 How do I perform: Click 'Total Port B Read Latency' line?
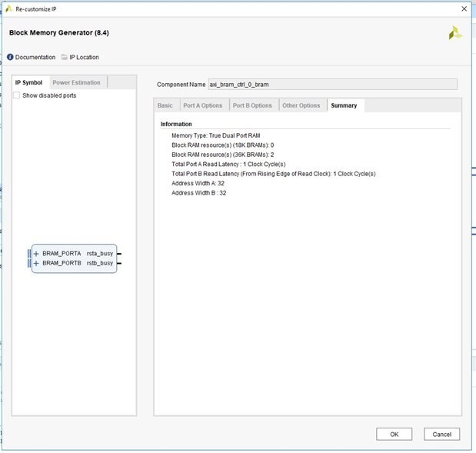(x=274, y=174)
